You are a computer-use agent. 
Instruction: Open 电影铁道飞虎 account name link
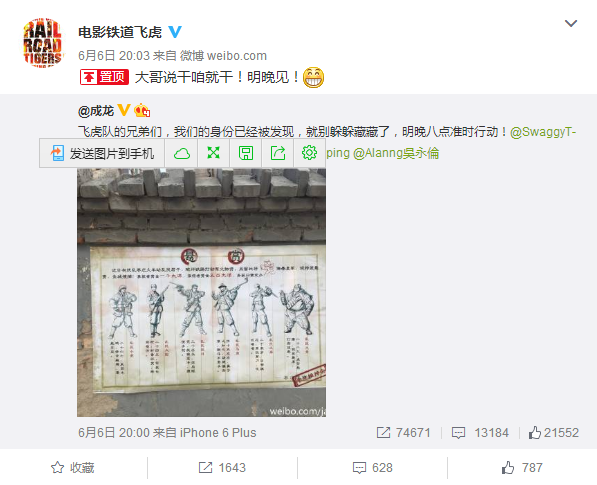[x=120, y=32]
